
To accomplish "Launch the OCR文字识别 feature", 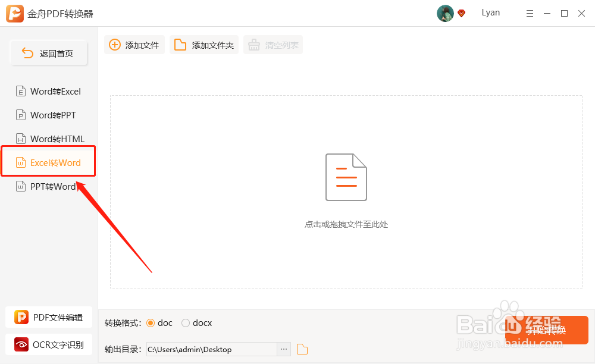I will click(48, 344).
